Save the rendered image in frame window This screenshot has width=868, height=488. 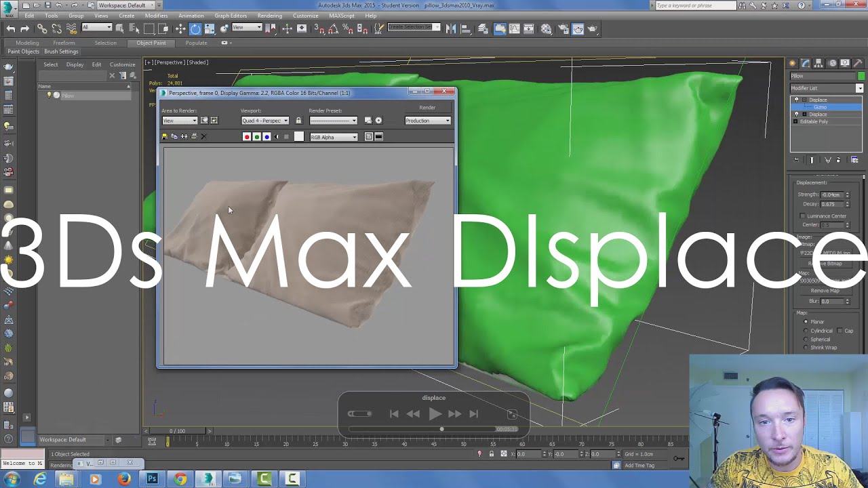[x=164, y=137]
